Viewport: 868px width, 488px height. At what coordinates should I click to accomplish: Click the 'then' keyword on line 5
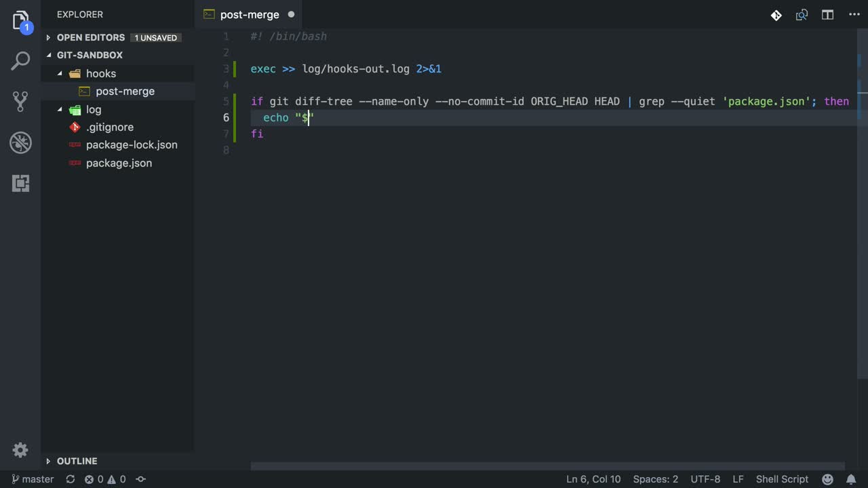[x=837, y=101]
